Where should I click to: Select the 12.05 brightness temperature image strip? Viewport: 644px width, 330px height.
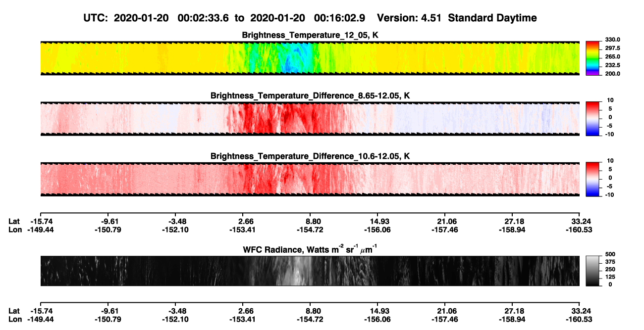click(x=310, y=58)
